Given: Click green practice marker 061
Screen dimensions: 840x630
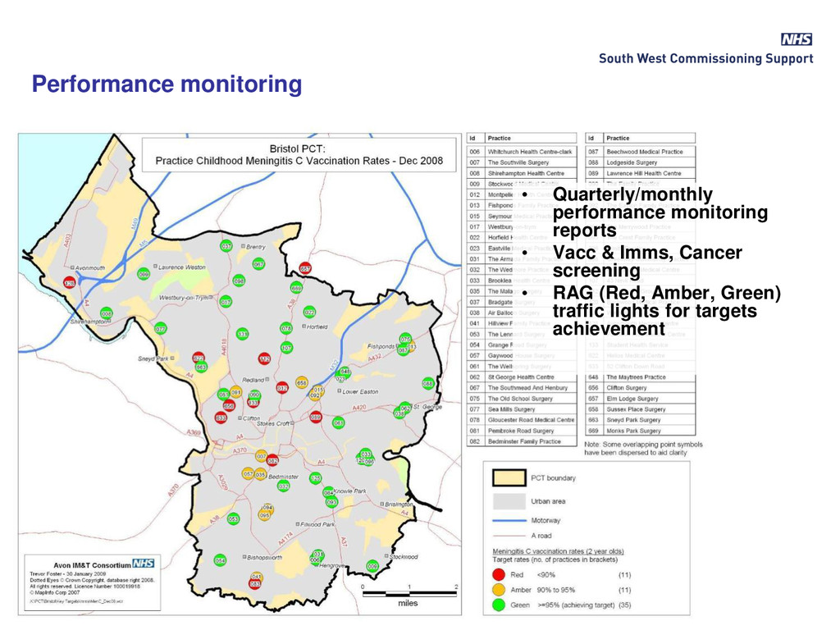Looking at the screenshot, I should 338,422.
